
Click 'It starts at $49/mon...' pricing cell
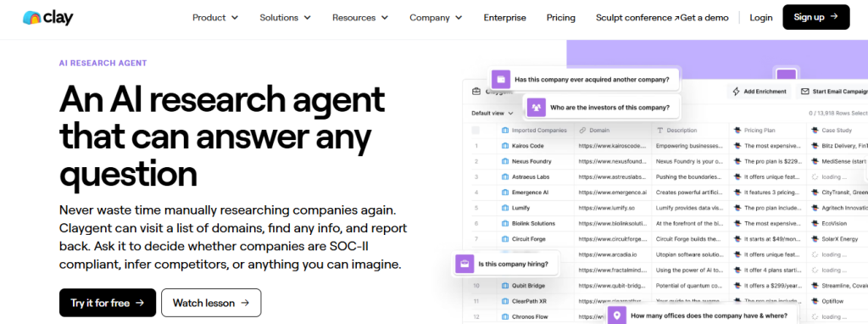tap(768, 238)
